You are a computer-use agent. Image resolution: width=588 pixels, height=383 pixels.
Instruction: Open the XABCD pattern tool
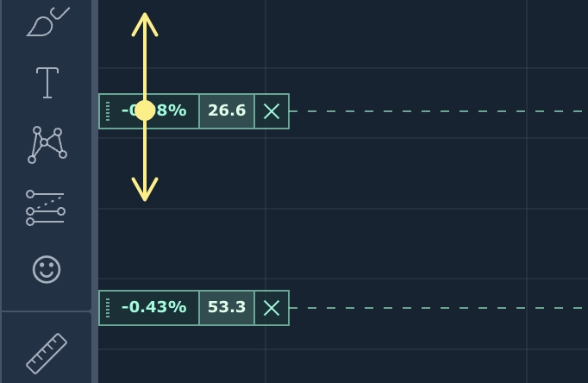coord(47,145)
